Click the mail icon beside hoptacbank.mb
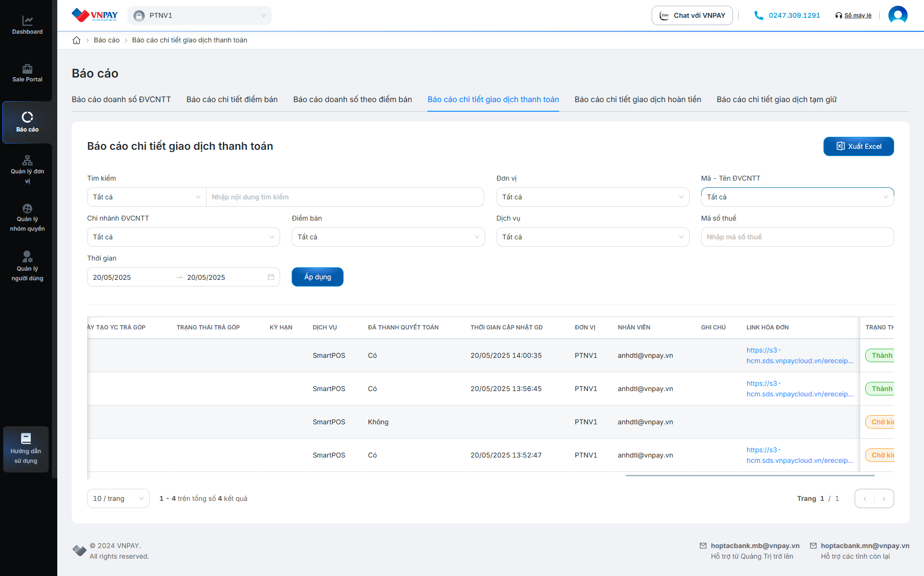This screenshot has height=576, width=924. [703, 546]
